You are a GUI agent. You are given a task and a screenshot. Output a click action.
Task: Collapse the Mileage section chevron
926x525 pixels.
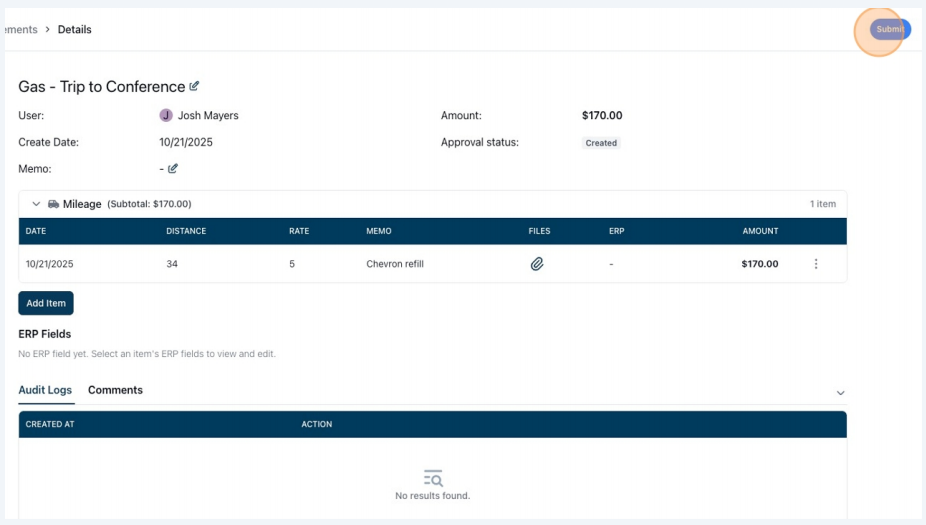tap(36, 204)
